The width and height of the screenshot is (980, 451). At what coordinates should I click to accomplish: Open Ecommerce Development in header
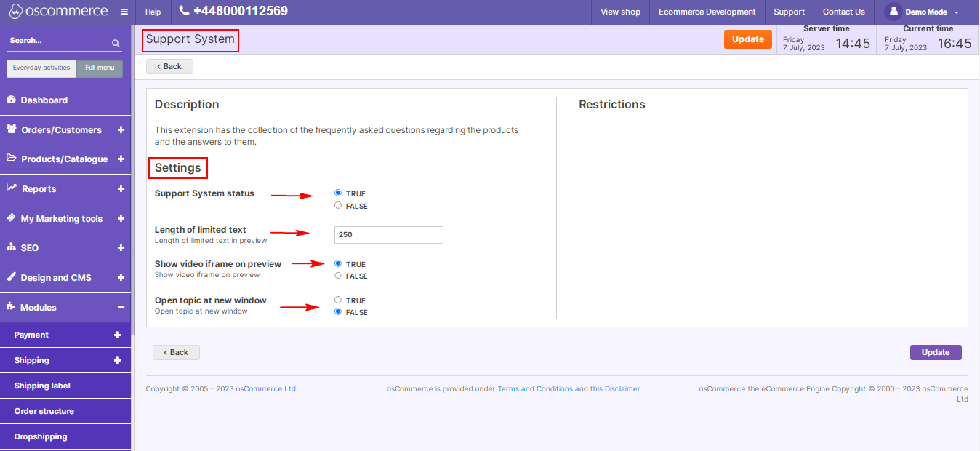[x=707, y=12]
